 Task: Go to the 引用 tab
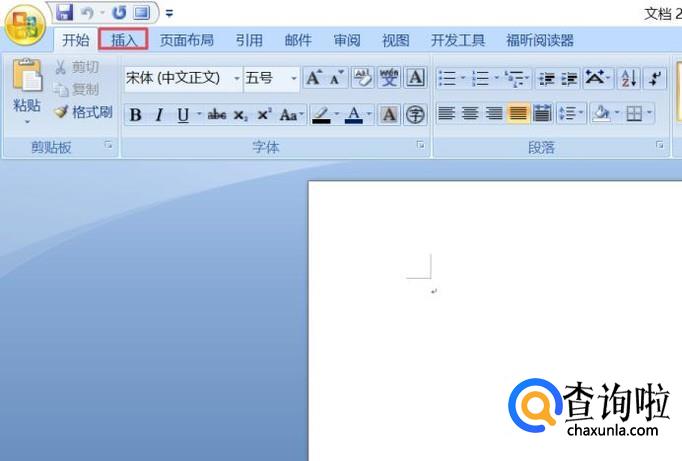point(249,40)
